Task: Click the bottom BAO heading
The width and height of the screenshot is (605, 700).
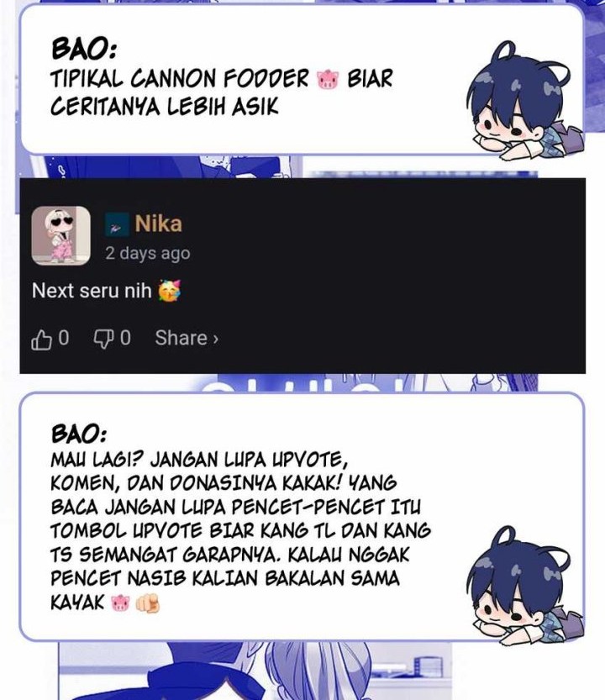Action: [80, 434]
